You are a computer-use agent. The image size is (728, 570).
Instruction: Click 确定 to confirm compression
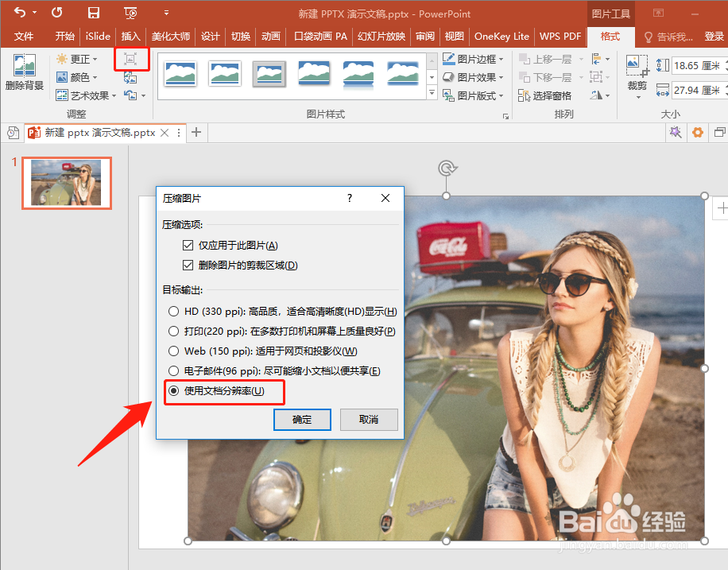pyautogui.click(x=302, y=420)
